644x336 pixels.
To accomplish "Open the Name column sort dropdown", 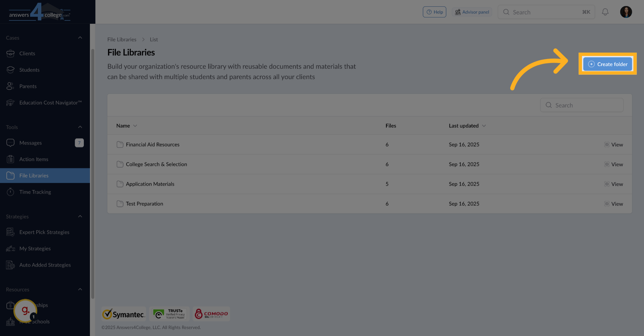I will (135, 126).
